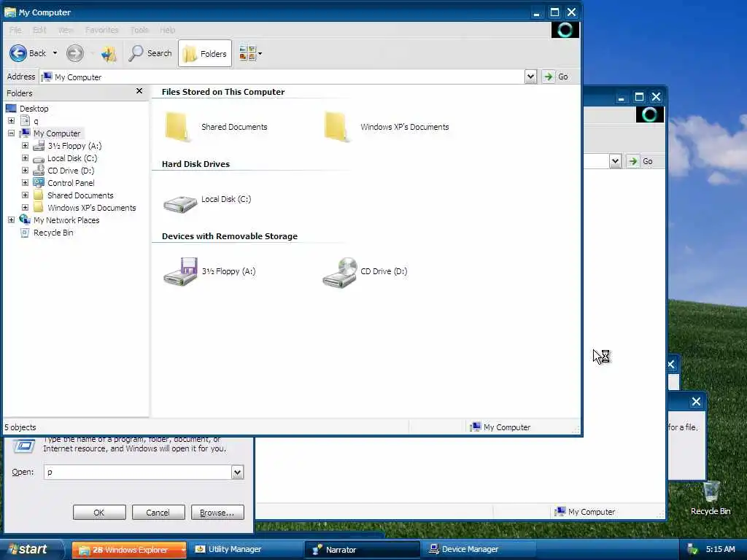This screenshot has width=747, height=560.
Task: Select My Computer icon in tree
Action: click(x=25, y=133)
